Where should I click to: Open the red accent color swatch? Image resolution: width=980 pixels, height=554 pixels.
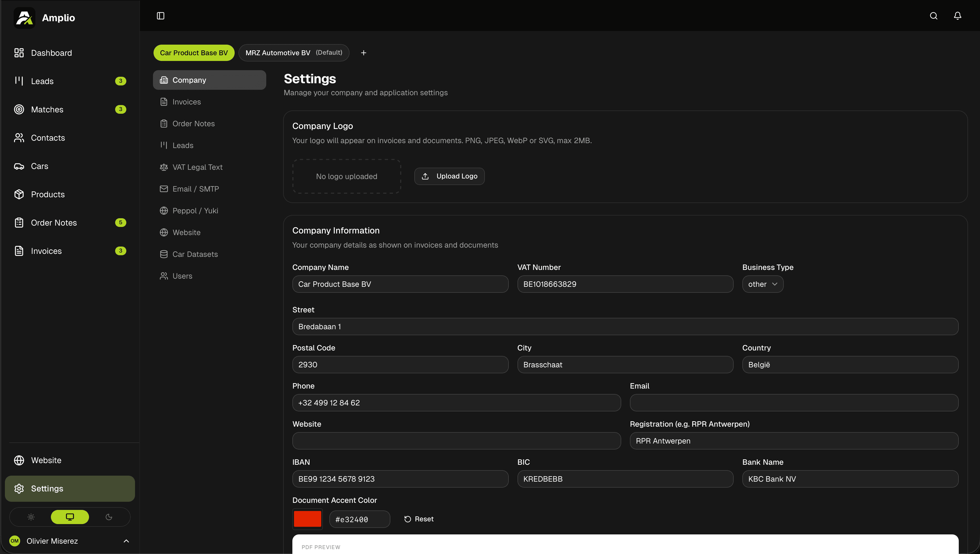point(307,519)
